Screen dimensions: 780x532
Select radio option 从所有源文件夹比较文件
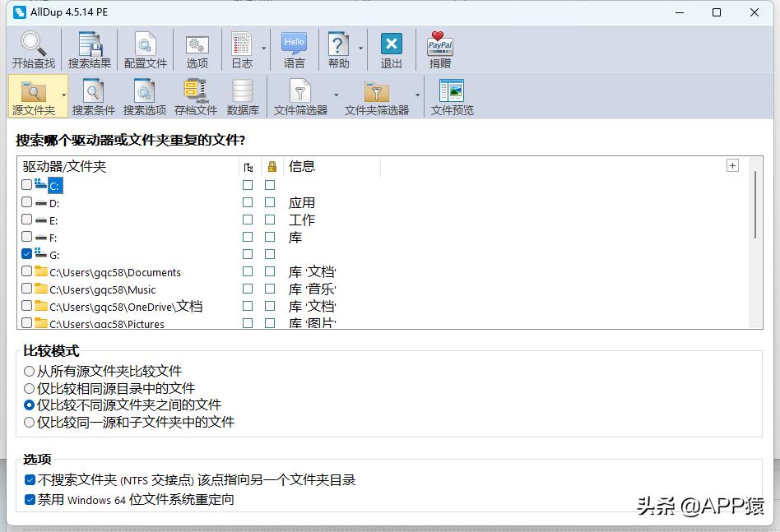coord(29,371)
